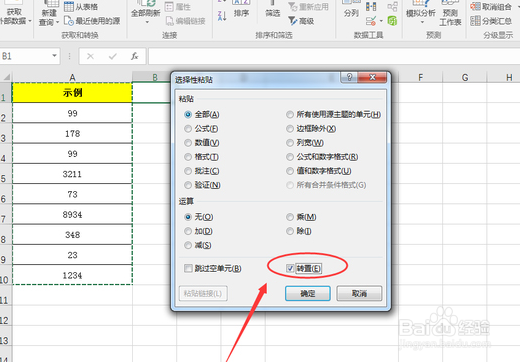520x362 pixels.
Task: Click in the formula bar input
Action: pyautogui.click(x=334, y=56)
